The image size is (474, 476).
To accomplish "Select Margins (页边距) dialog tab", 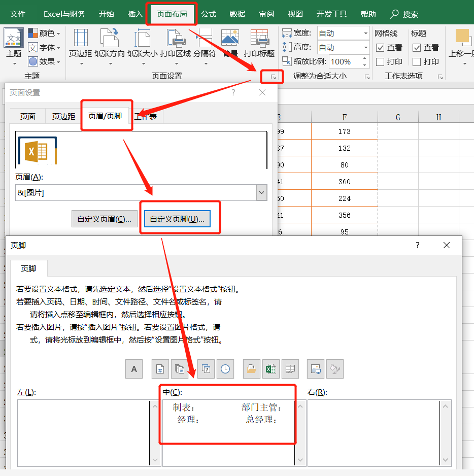I will point(63,116).
